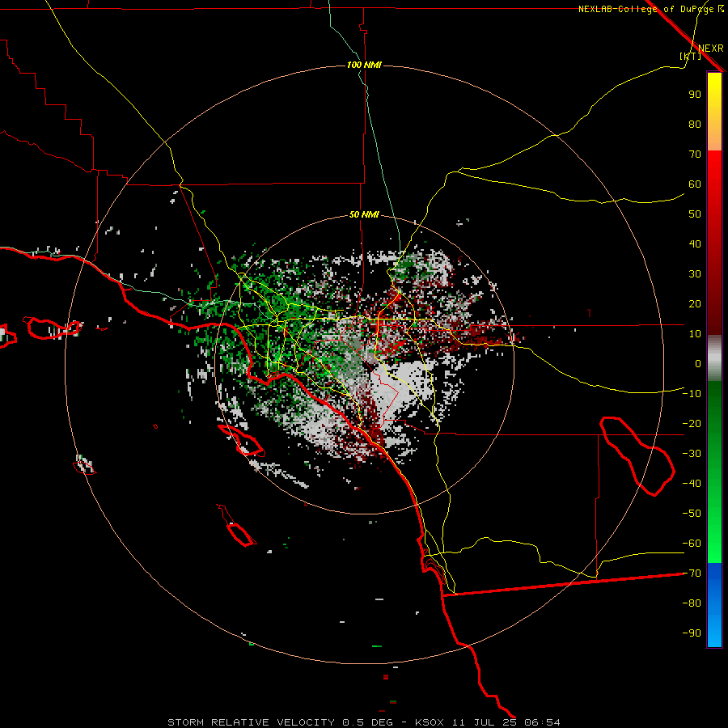Click the 40 value on the velocity scale

pyautogui.click(x=695, y=244)
